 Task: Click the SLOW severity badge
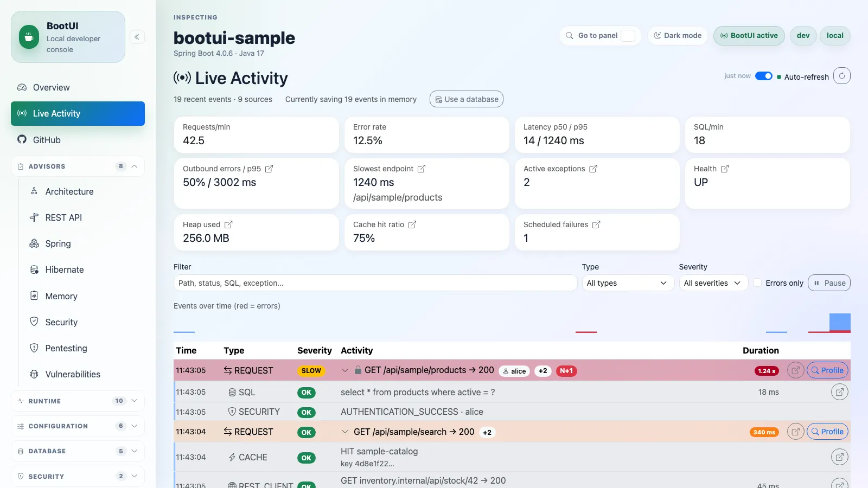pyautogui.click(x=311, y=371)
